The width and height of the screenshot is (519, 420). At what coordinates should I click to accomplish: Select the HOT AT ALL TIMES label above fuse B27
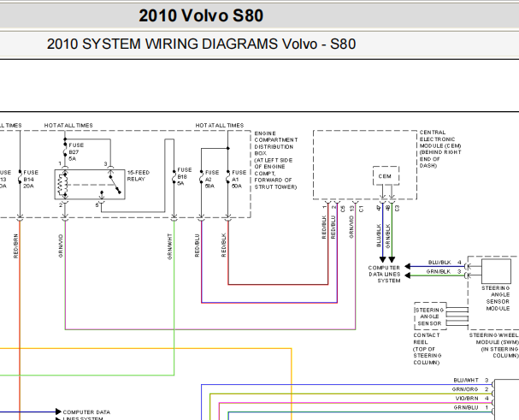(x=68, y=125)
